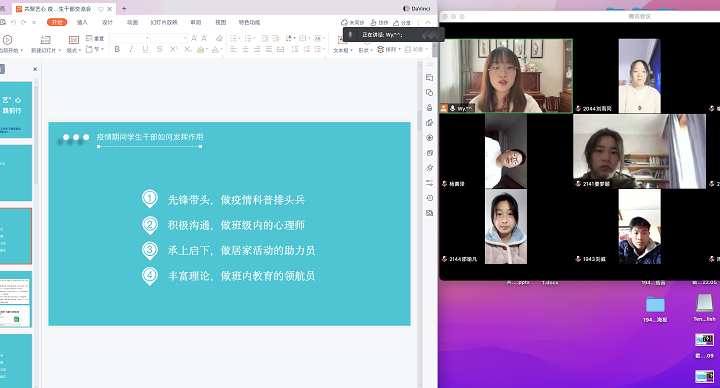Viewport: 720px width, 388px height.
Task: Toggle italic text formatting
Action: [131, 49]
